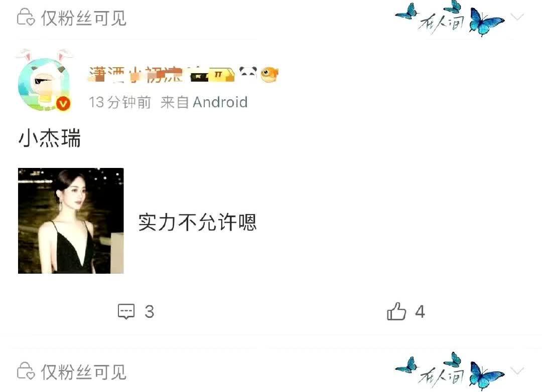Viewport: 542px width, 392px height.
Task: Click the user's bunny-ear avatar
Action: point(45,80)
